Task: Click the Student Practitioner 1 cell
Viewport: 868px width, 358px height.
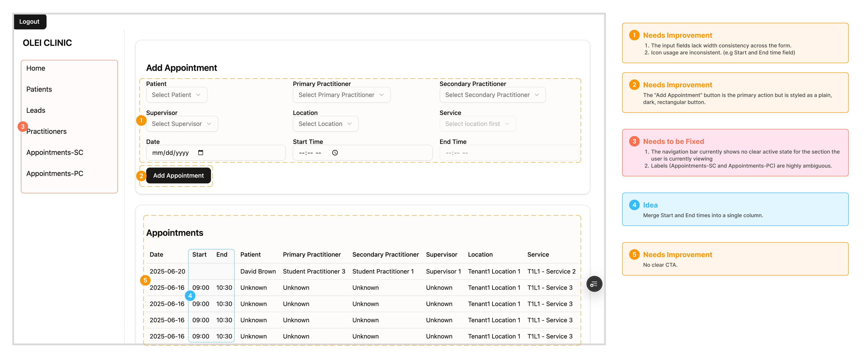Action: pyautogui.click(x=383, y=271)
